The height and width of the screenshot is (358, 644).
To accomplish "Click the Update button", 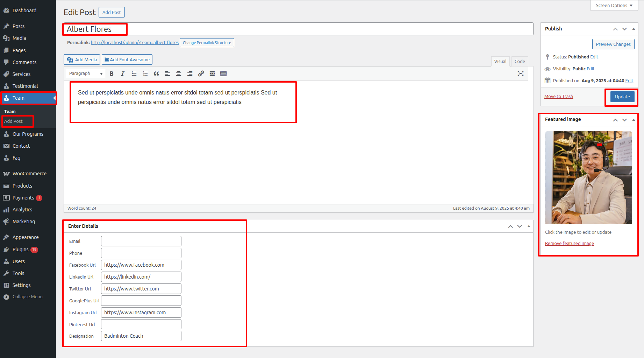I will pyautogui.click(x=622, y=97).
